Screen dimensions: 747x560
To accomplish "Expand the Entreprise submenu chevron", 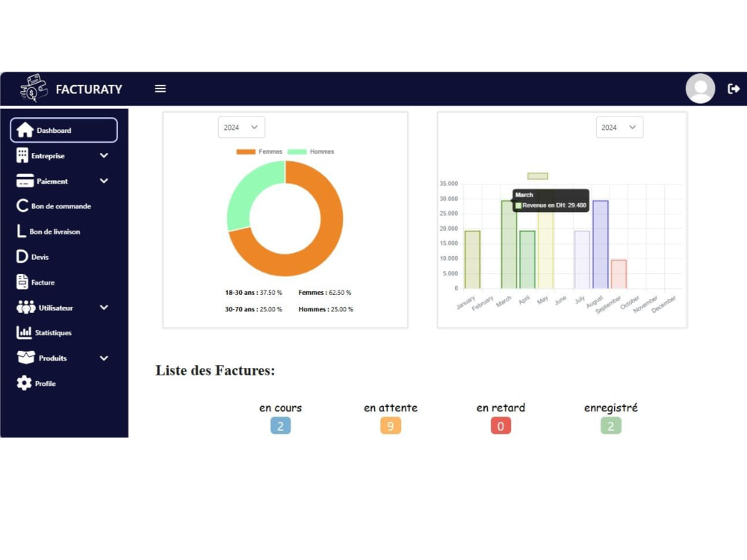I will coord(104,155).
